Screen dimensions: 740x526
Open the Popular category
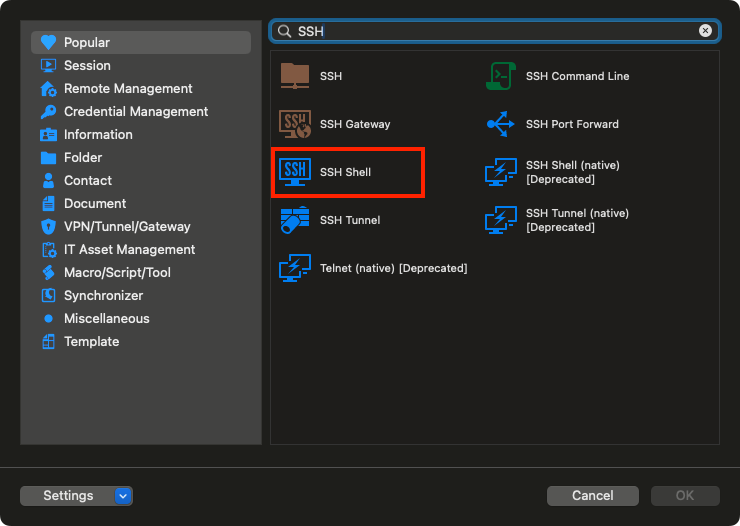pos(141,42)
